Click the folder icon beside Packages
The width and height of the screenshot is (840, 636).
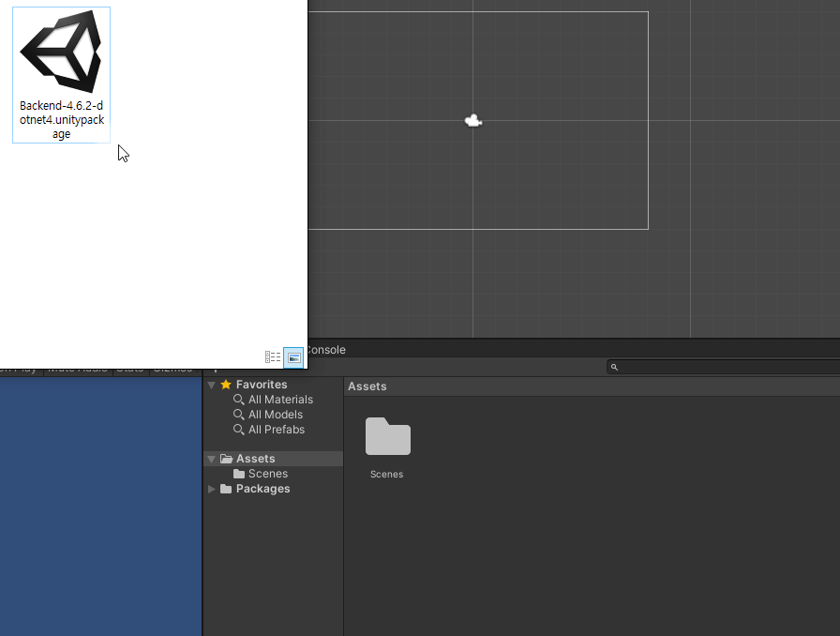[x=226, y=489]
